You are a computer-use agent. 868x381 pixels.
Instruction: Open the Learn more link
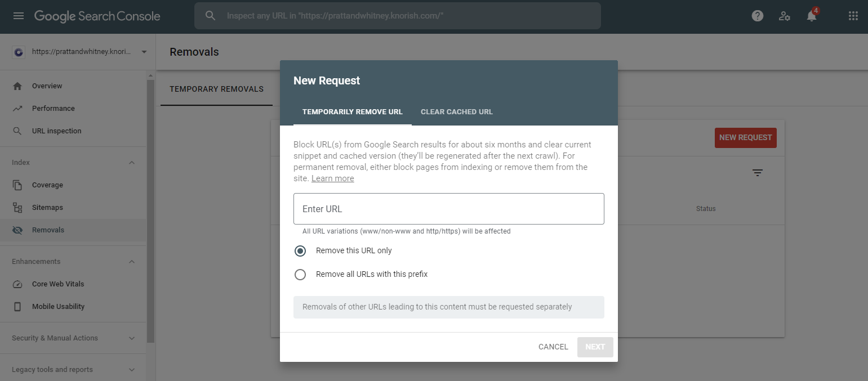tap(333, 178)
